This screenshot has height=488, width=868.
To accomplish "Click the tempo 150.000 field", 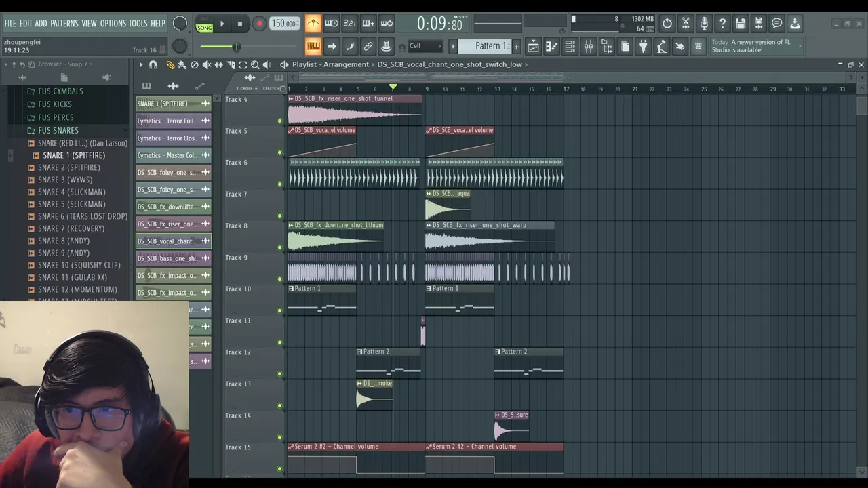I will tap(284, 24).
